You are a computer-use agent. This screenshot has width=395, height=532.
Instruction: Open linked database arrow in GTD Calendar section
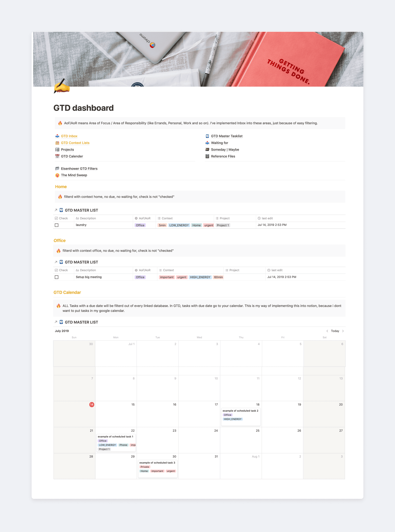[56, 322]
